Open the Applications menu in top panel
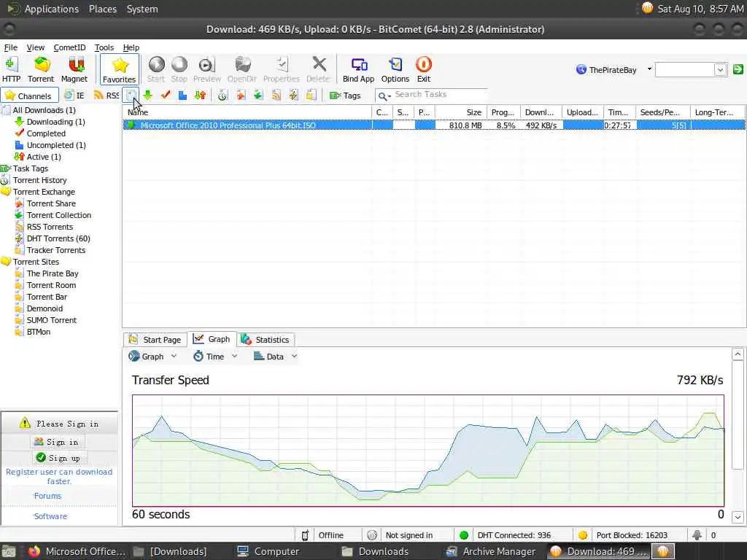This screenshot has width=747, height=560. coord(52,9)
